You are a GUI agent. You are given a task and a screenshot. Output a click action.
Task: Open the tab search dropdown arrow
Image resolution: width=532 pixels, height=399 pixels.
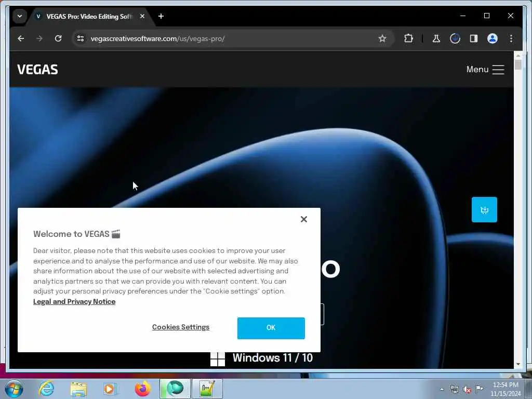coord(20,16)
